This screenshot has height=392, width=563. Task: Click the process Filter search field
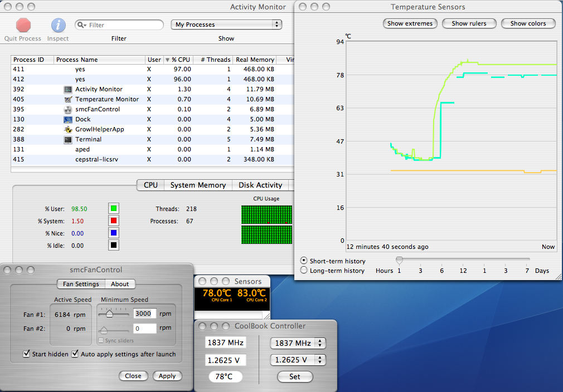click(x=119, y=24)
